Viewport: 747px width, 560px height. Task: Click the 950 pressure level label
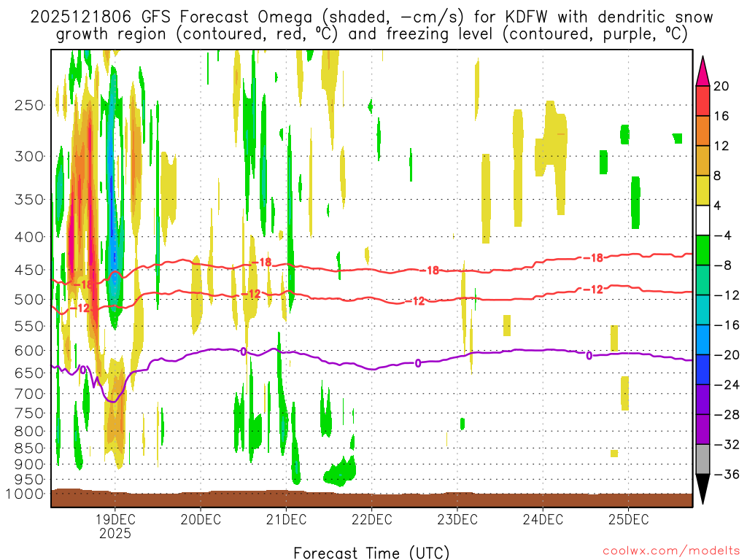(x=28, y=480)
